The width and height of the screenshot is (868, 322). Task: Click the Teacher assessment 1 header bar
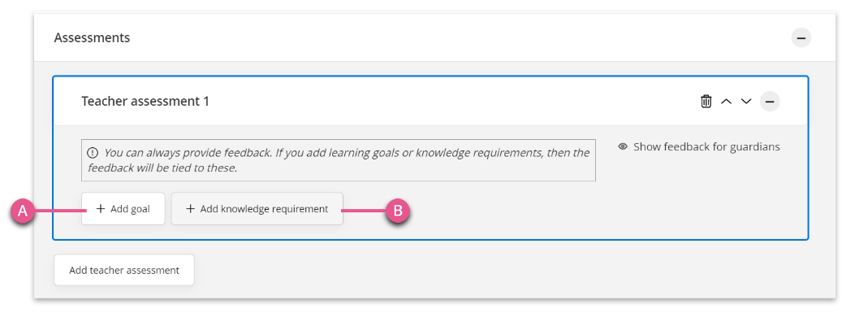430,102
